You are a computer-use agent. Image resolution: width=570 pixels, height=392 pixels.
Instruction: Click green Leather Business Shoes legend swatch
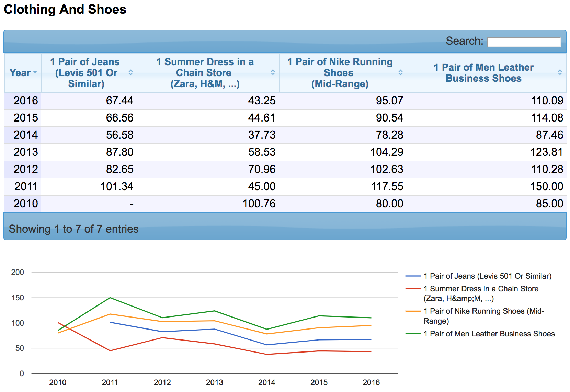click(413, 334)
